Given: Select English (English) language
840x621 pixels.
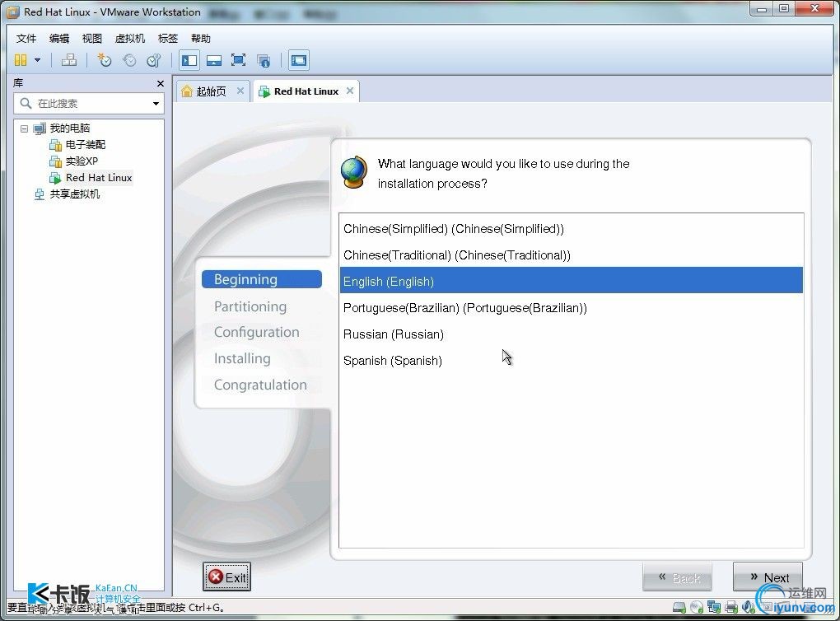Looking at the screenshot, I should (x=571, y=281).
